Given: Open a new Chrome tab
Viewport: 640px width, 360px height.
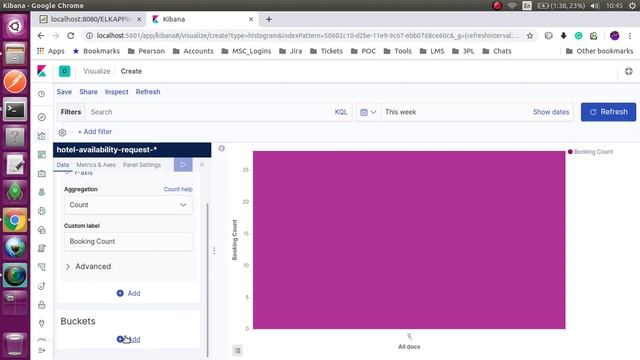Looking at the screenshot, I should [269, 19].
